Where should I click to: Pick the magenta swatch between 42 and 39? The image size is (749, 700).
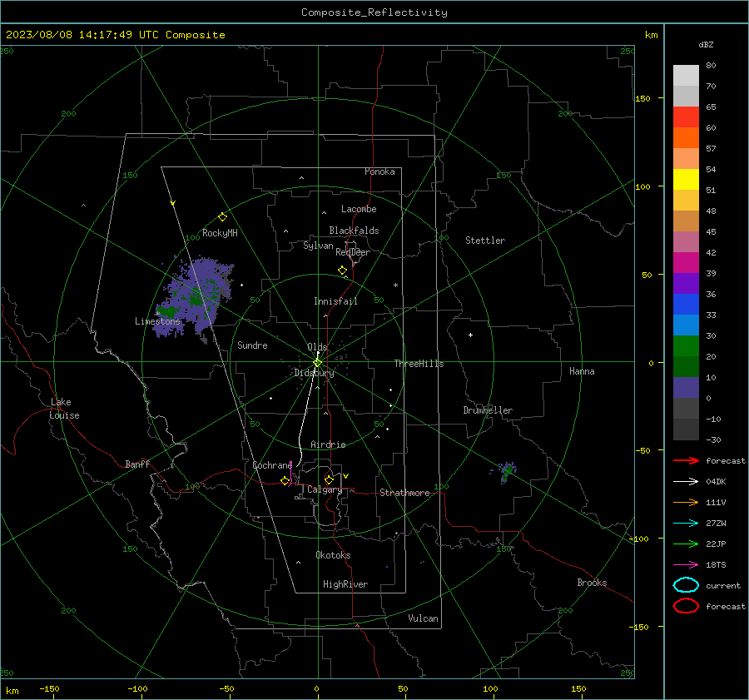point(686,263)
